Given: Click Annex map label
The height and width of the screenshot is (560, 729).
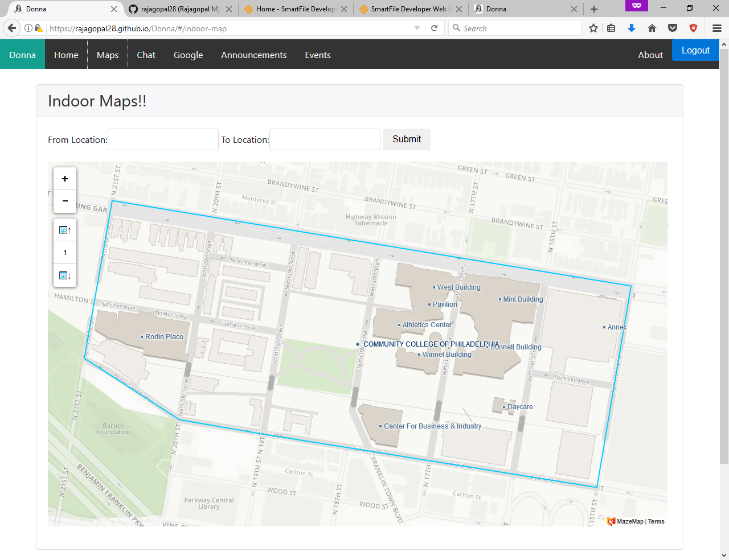Looking at the screenshot, I should coord(617,327).
